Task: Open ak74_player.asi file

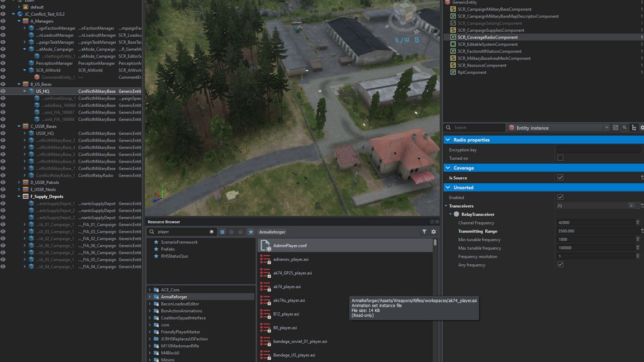Action: click(x=287, y=287)
